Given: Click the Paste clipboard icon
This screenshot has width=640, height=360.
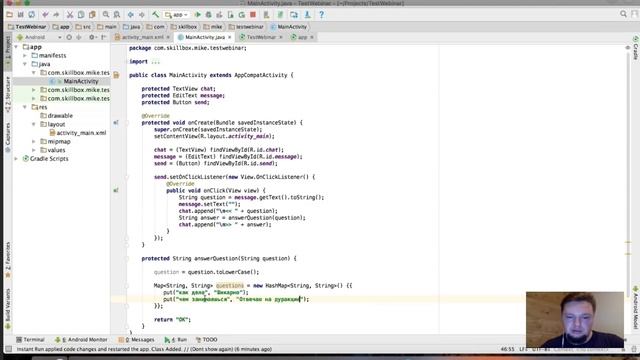Looking at the screenshot, I should [92, 15].
